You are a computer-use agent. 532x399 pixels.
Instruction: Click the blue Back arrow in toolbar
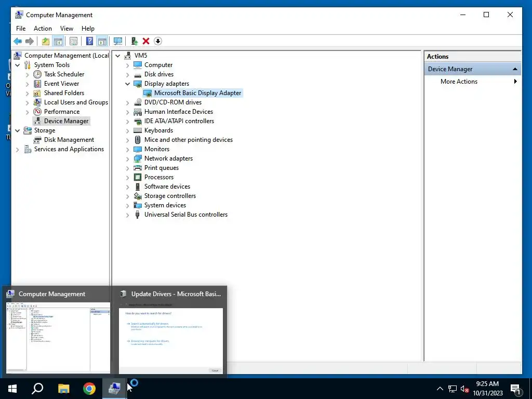click(18, 42)
